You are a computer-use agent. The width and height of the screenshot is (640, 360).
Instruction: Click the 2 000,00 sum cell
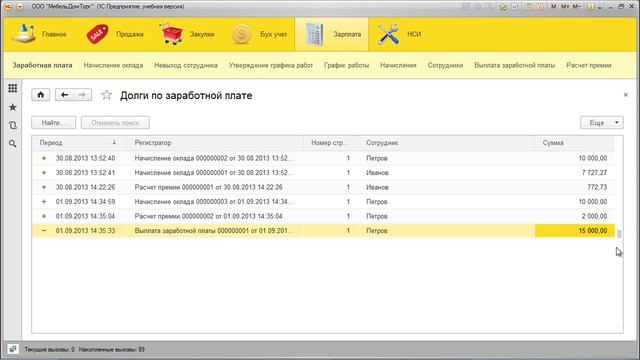[575, 216]
